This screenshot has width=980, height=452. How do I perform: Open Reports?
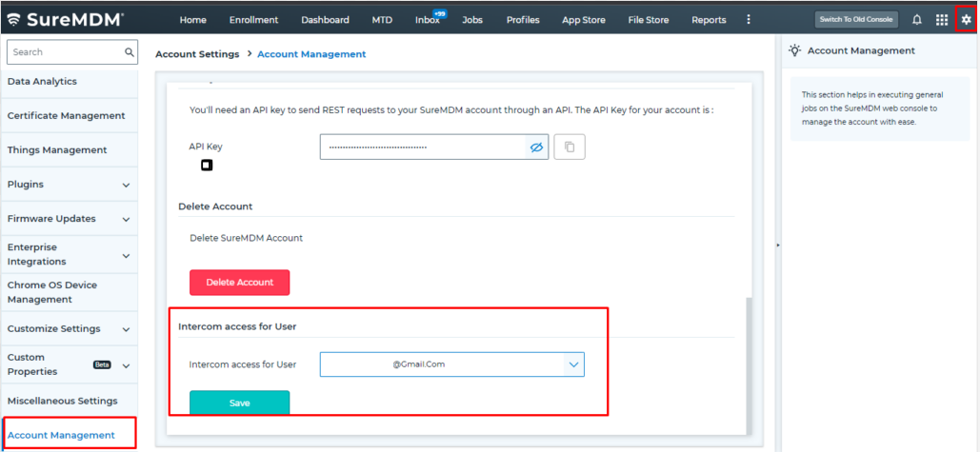709,20
